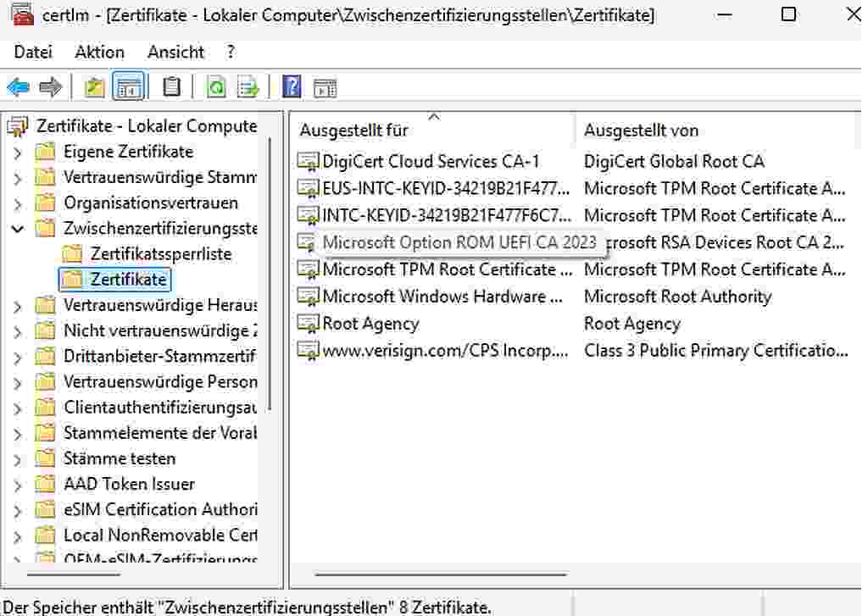
Task: Toggle the Show/Hide action pane icon
Action: click(325, 87)
